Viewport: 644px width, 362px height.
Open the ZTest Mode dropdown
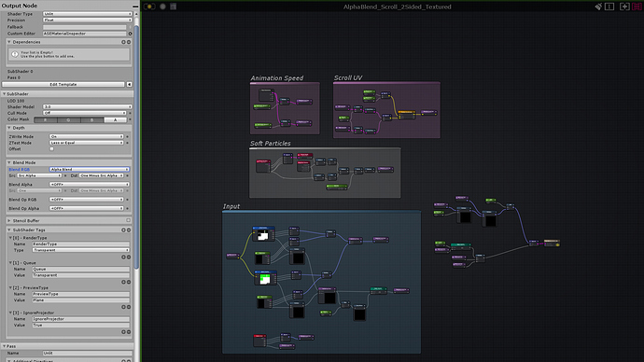click(87, 143)
